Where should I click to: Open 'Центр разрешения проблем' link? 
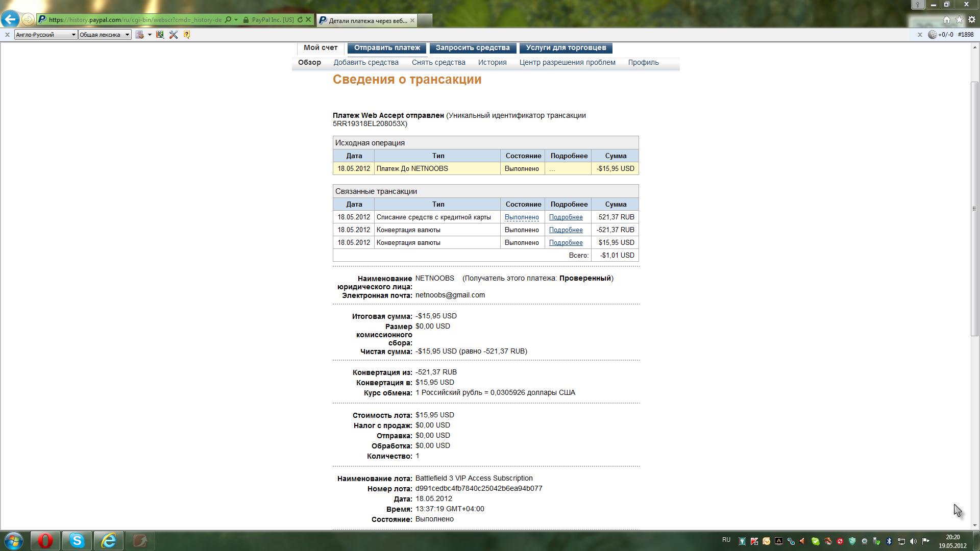coord(568,62)
